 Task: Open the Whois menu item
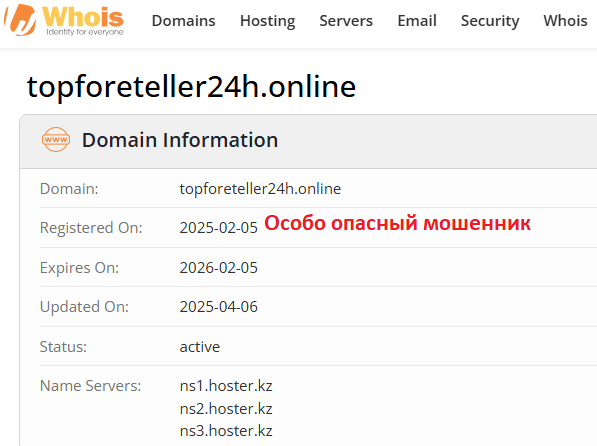pyautogui.click(x=565, y=21)
